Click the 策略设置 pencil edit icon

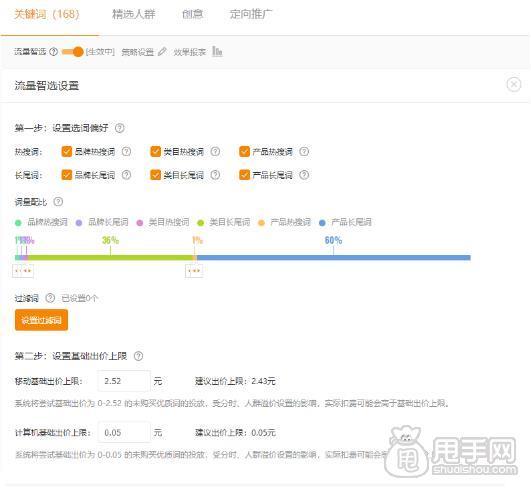tap(163, 52)
